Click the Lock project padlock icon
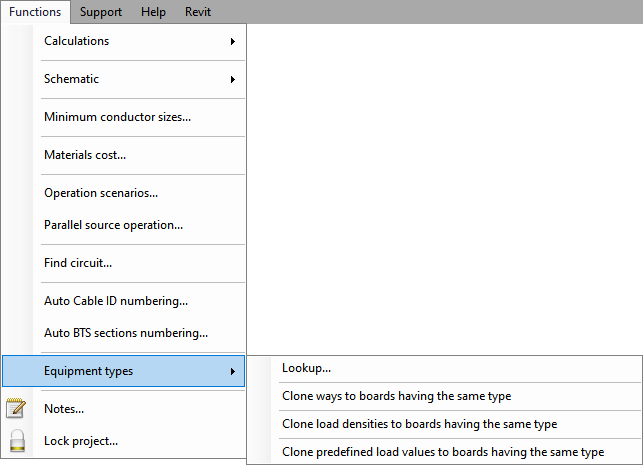The image size is (643, 465). coord(17,440)
